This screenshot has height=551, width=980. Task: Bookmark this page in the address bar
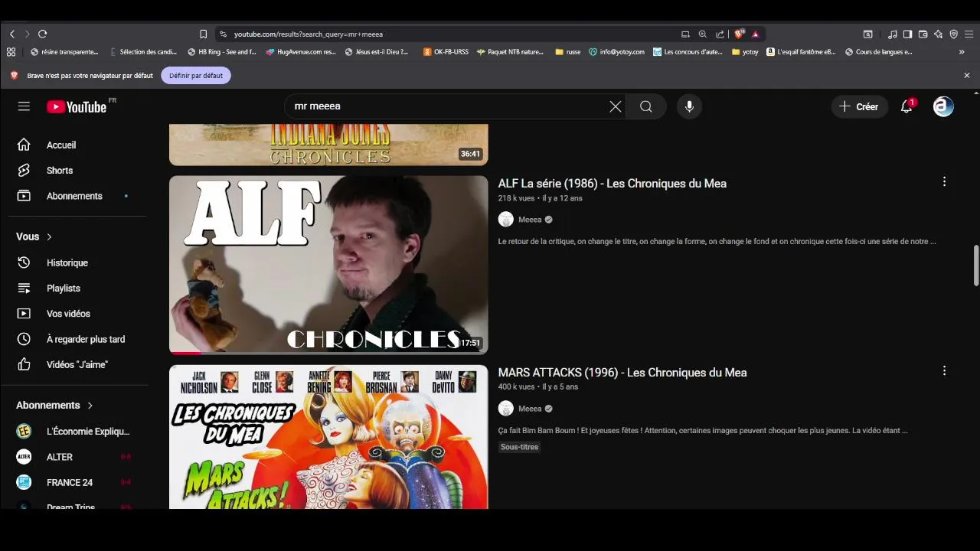(203, 34)
